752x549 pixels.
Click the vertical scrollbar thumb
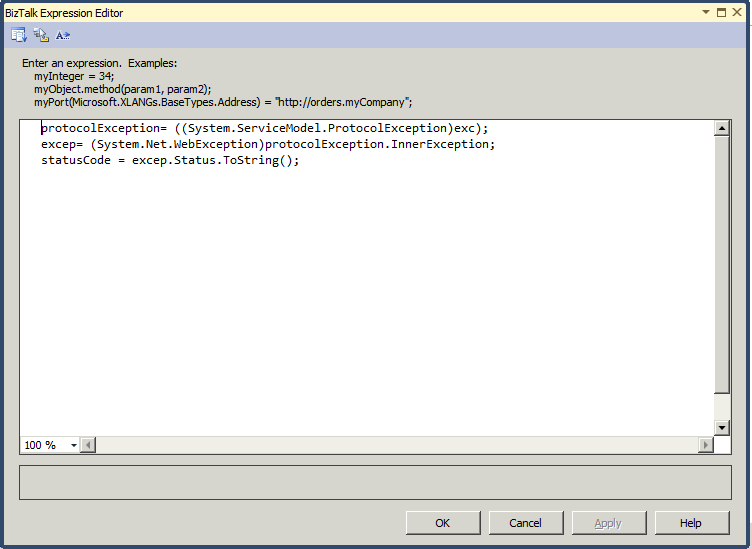pyautogui.click(x=722, y=265)
